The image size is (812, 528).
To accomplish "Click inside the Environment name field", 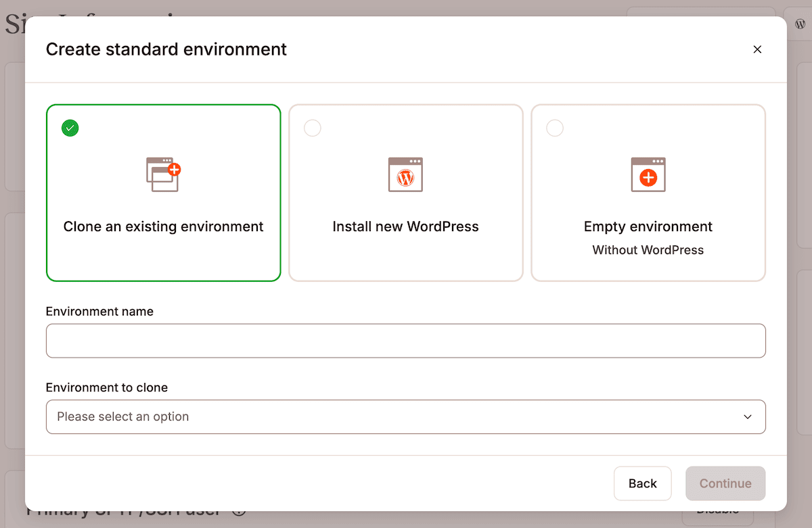I will click(x=405, y=341).
